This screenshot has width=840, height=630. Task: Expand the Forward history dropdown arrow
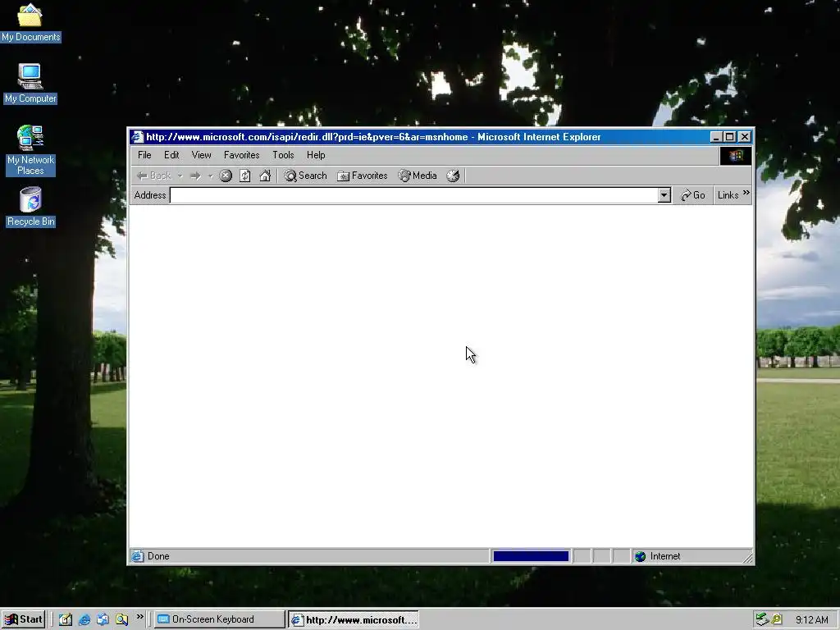211,176
